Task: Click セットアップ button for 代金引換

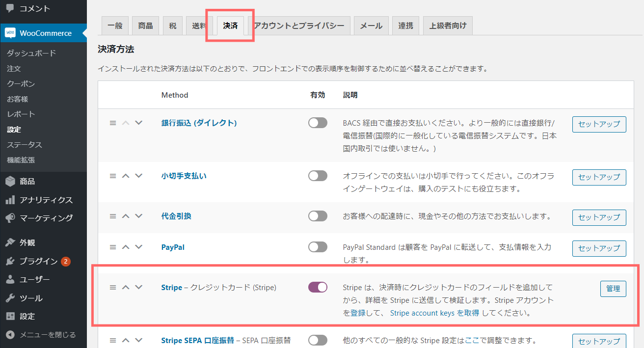Action: 599,217
